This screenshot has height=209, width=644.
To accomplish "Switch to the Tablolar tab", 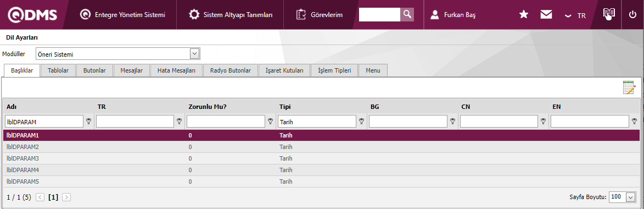I will tap(58, 70).
